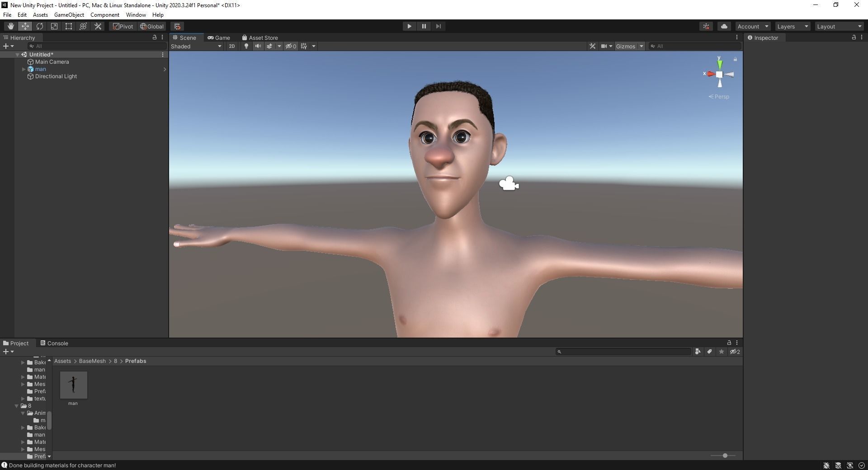868x470 pixels.
Task: Open Collab services icon
Action: [706, 26]
